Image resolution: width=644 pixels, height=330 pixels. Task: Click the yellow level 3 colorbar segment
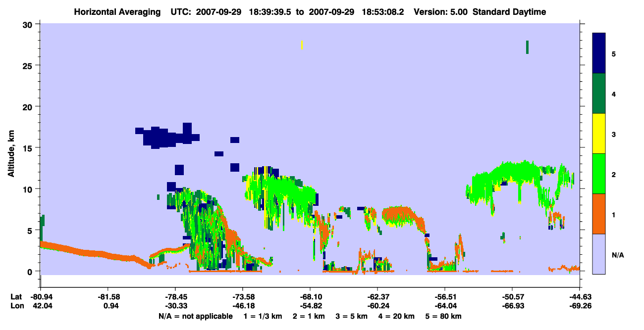[599, 134]
